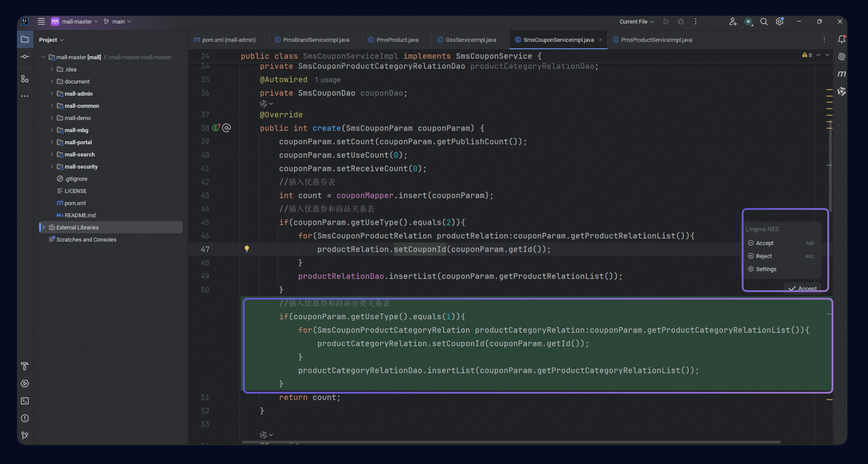Open the Current File run configuration dropdown
The image size is (868, 464).
(636, 22)
